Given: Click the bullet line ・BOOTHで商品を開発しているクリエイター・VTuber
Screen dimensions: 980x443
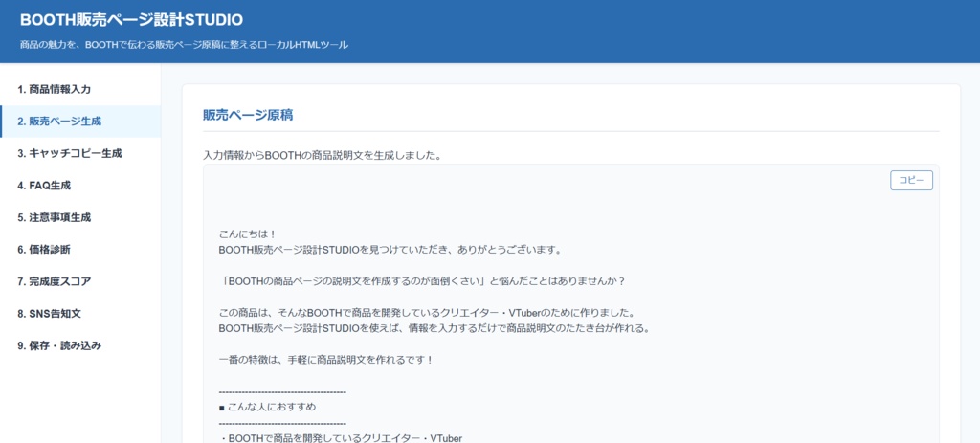Looking at the screenshot, I should click(x=341, y=438).
